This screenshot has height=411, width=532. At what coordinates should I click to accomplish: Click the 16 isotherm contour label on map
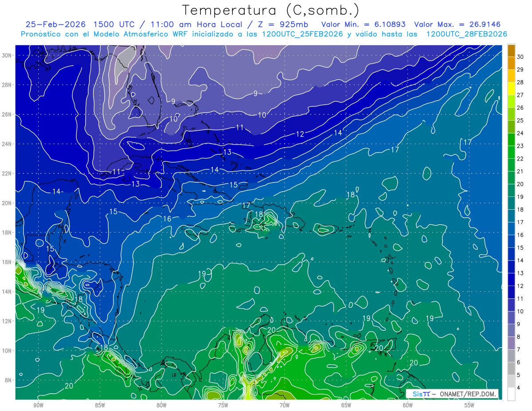pyautogui.click(x=167, y=219)
